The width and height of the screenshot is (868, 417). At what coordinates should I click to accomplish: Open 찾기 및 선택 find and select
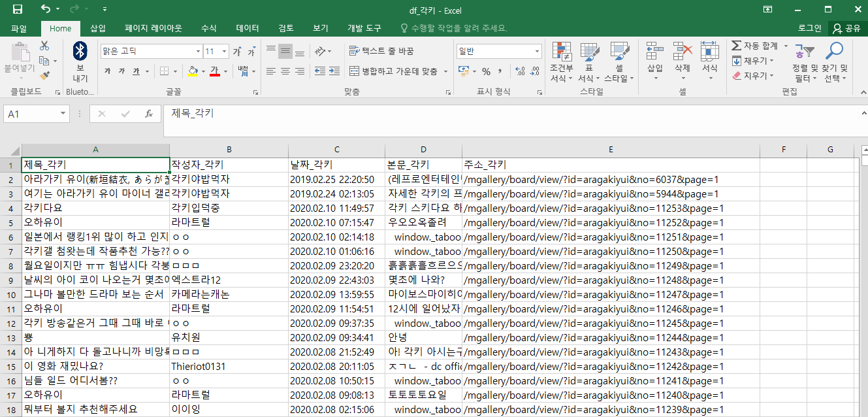[x=834, y=61]
